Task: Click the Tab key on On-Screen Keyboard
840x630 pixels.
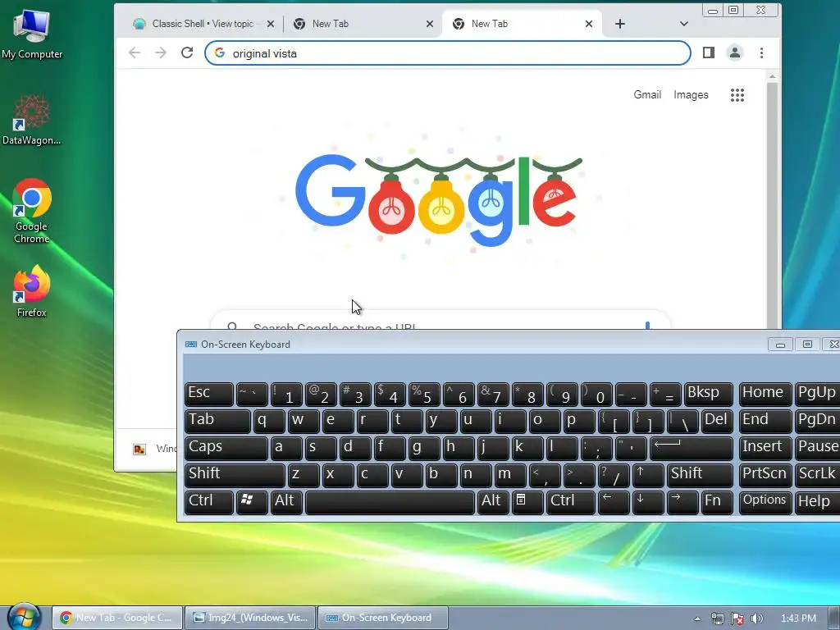Action: click(217, 421)
